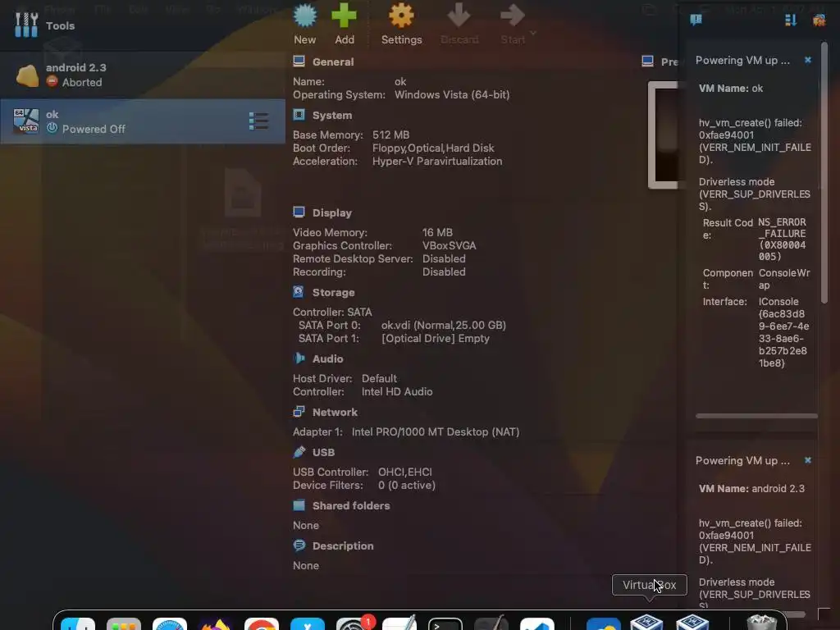Click the 'VBoxSVGA' graphics controller value
This screenshot has height=630, width=840.
pyautogui.click(x=449, y=245)
